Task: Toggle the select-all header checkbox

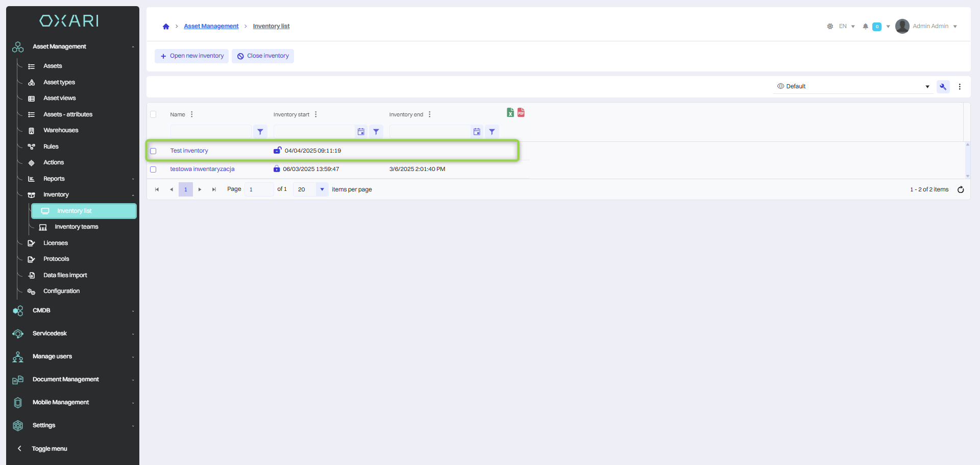Action: 153,114
